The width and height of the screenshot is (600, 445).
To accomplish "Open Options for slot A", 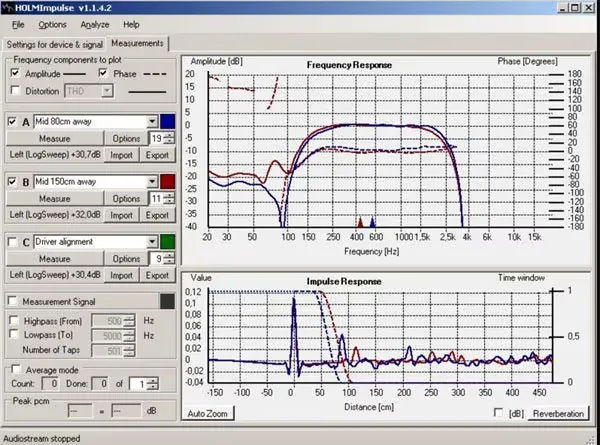I will (x=126, y=139).
